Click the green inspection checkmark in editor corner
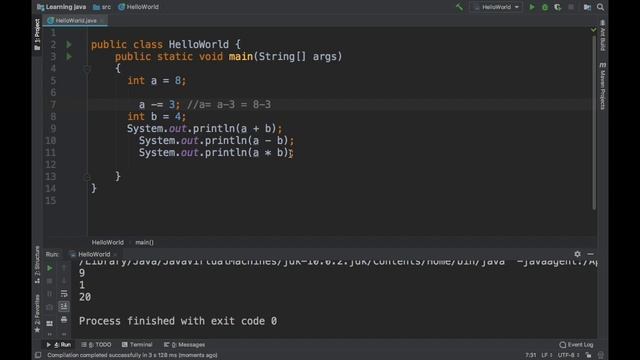Screen dimensions: 640x360 pyautogui.click(x=593, y=30)
